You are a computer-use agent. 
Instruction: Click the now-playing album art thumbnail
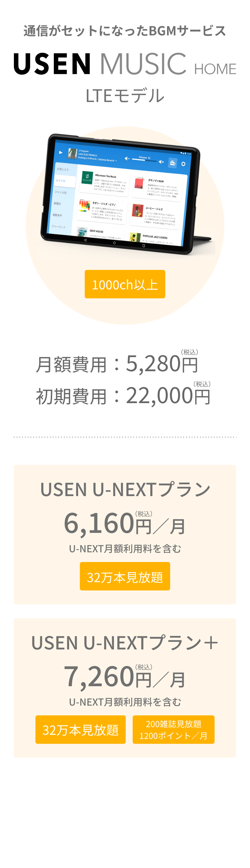tap(72, 153)
